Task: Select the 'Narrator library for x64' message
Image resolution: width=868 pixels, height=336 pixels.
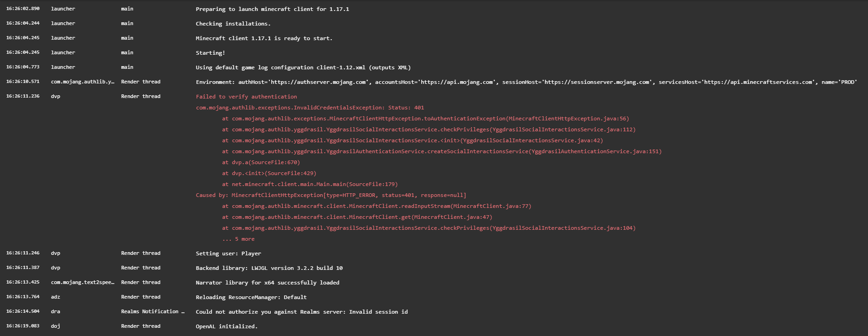Action: pyautogui.click(x=267, y=283)
